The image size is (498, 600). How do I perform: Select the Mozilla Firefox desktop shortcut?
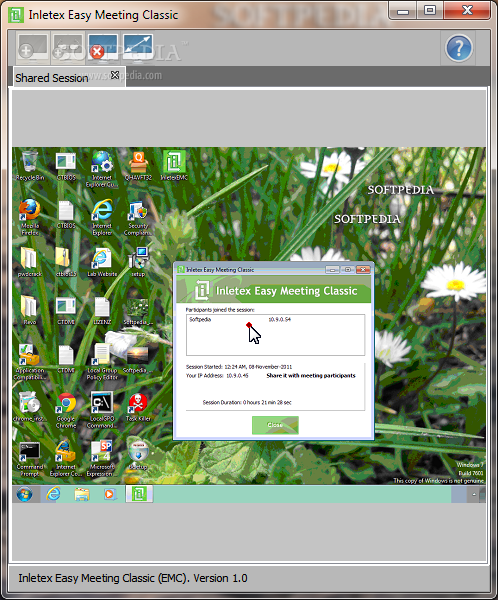[x=30, y=217]
